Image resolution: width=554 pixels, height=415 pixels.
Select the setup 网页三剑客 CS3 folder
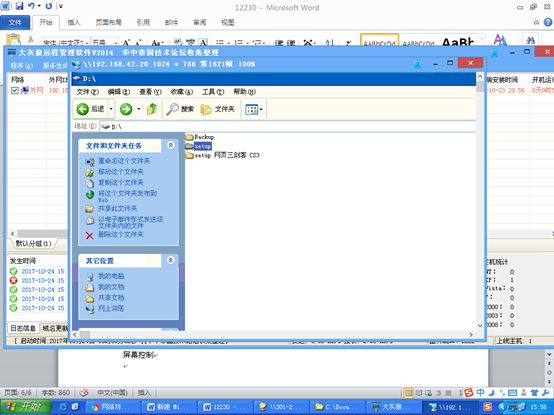coord(223,155)
